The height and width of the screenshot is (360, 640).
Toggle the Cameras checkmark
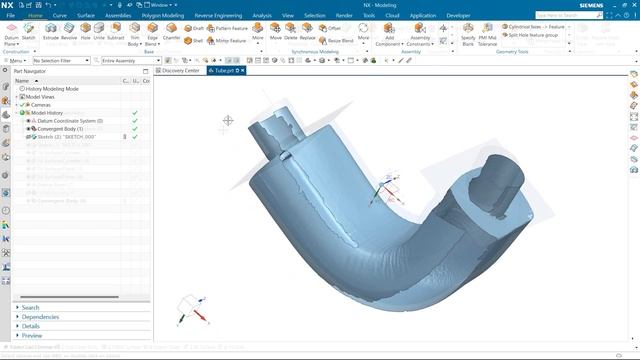(x=22, y=105)
